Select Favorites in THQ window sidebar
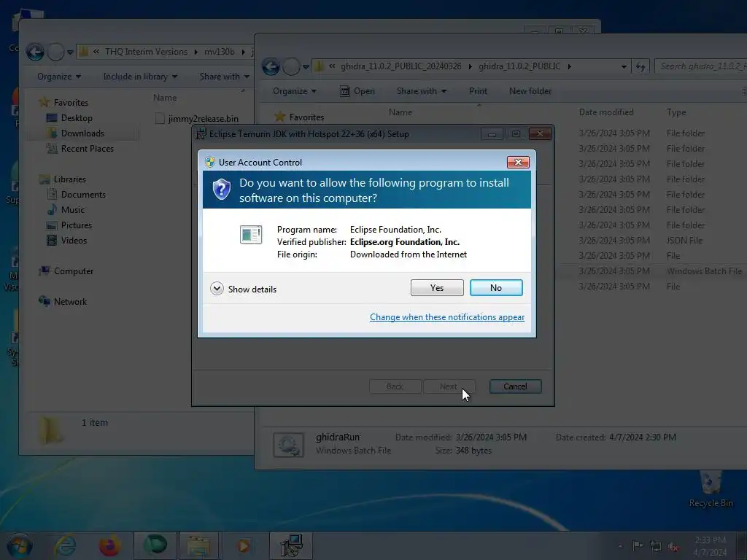This screenshot has width=747, height=560. click(71, 102)
